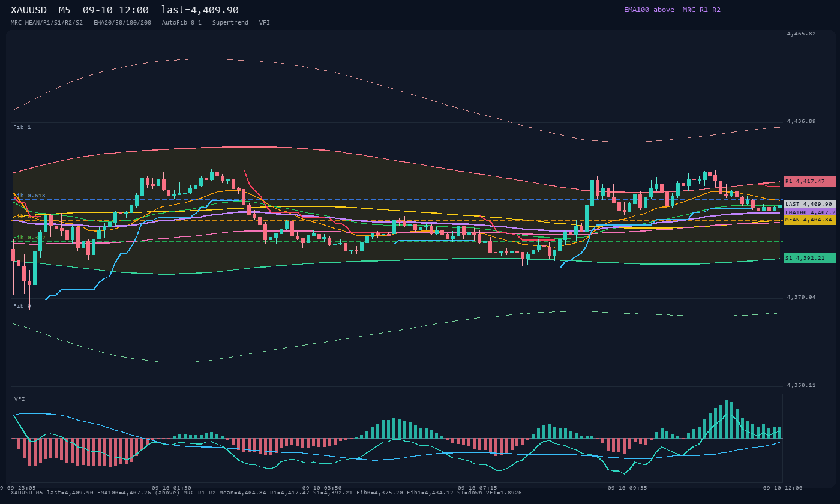Click the "Supertrend" indicator legend
The height and width of the screenshot is (504, 840).
(x=230, y=23)
